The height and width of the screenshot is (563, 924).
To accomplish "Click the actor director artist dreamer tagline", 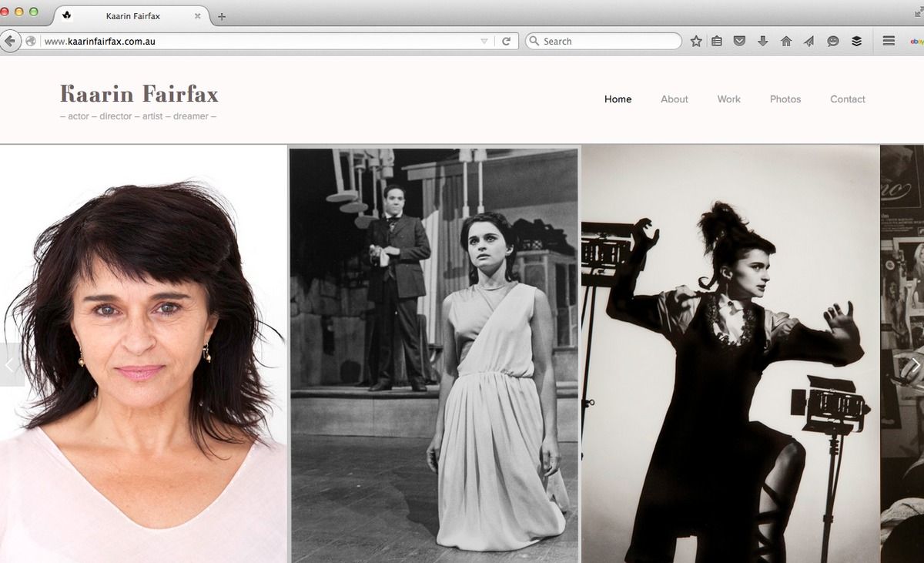I will click(x=138, y=116).
